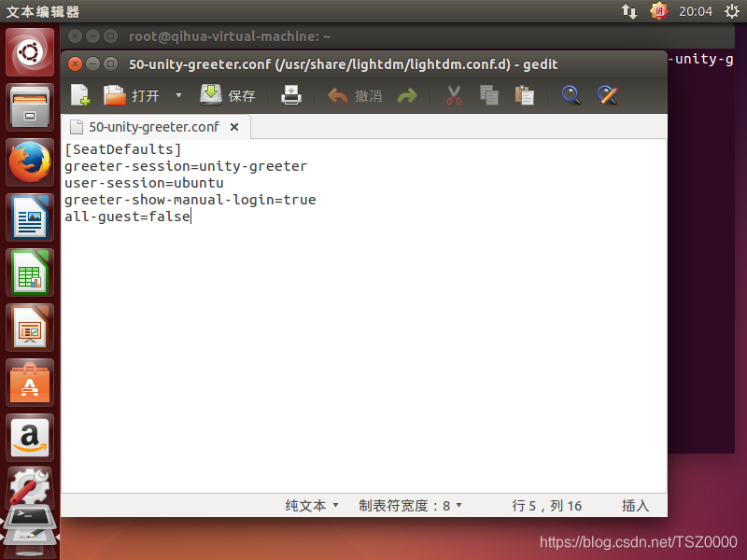Close the gedit window
This screenshot has height=560, width=747.
pyautogui.click(x=75, y=63)
